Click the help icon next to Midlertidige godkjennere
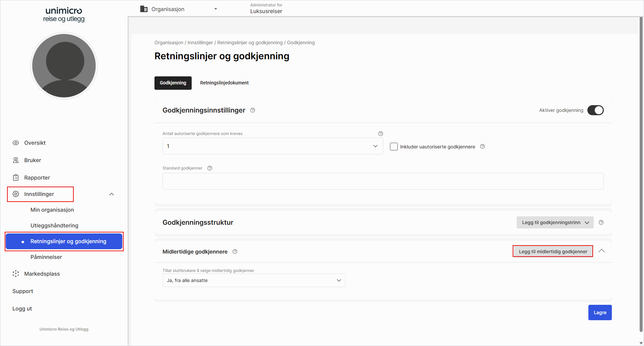This screenshot has height=346, width=644. tap(235, 252)
